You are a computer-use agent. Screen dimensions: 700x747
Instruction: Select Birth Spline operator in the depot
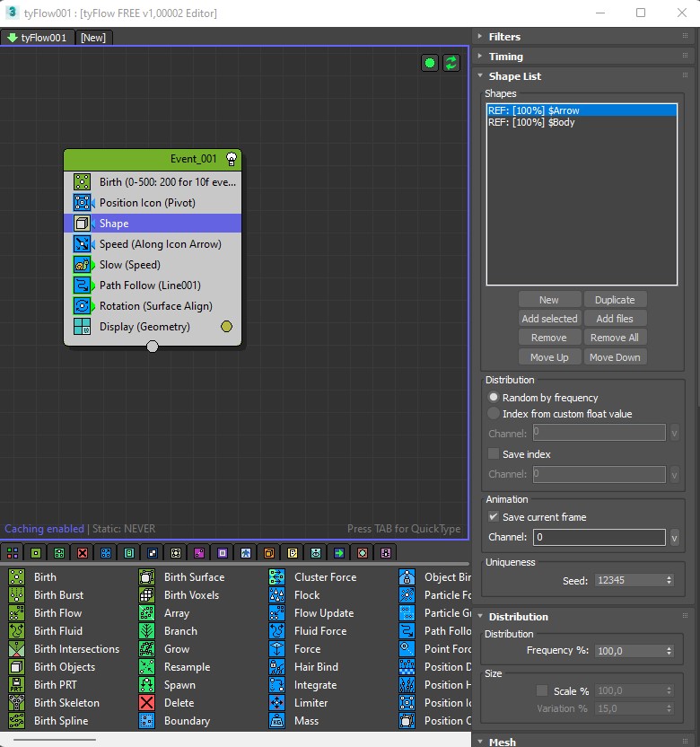coord(48,721)
